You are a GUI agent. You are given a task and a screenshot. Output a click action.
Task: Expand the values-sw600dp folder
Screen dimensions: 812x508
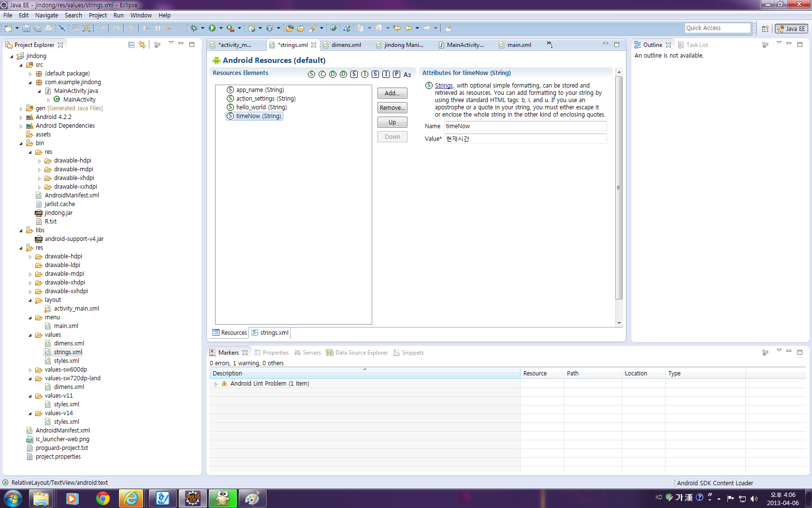(30, 370)
